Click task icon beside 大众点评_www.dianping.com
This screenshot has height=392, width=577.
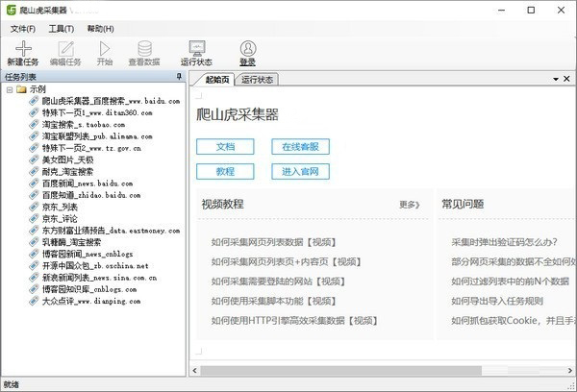point(34,301)
